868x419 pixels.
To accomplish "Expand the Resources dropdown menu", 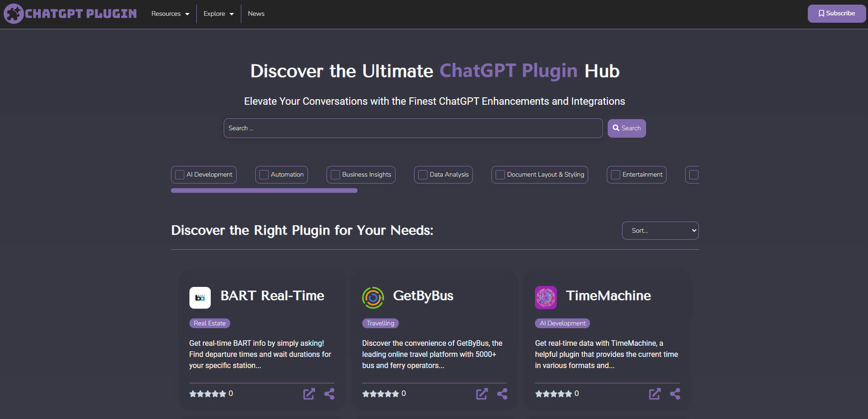I will click(x=170, y=13).
